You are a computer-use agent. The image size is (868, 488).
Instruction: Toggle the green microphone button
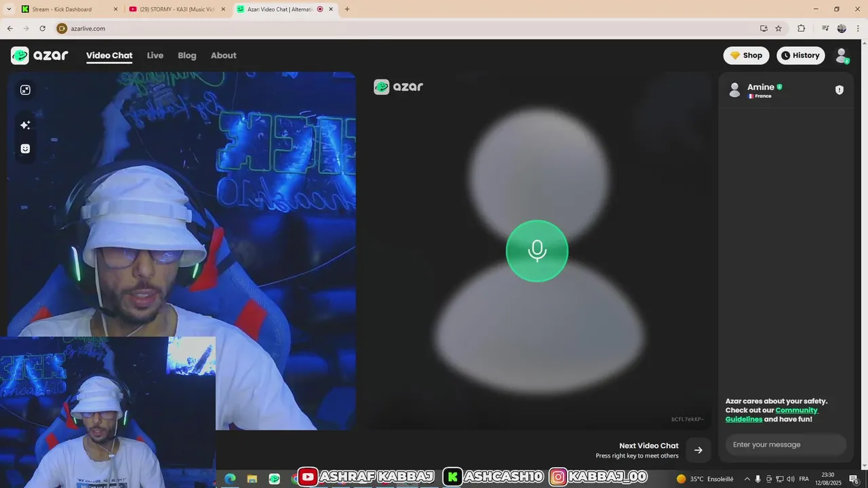(537, 251)
